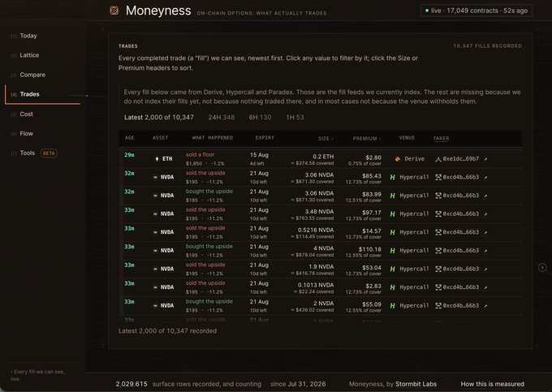The width and height of the screenshot is (552, 392).
Task: Click the $2.80 premium value
Action: click(373, 157)
